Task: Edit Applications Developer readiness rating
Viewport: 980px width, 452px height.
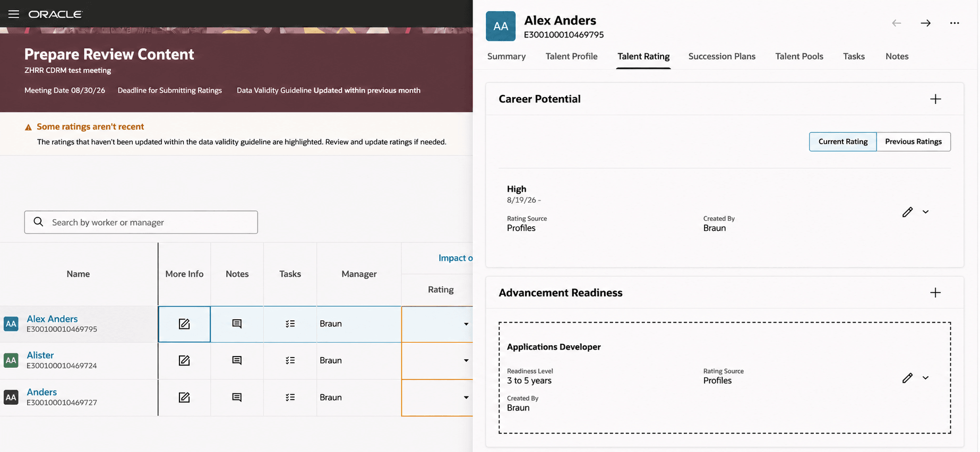Action: point(907,378)
